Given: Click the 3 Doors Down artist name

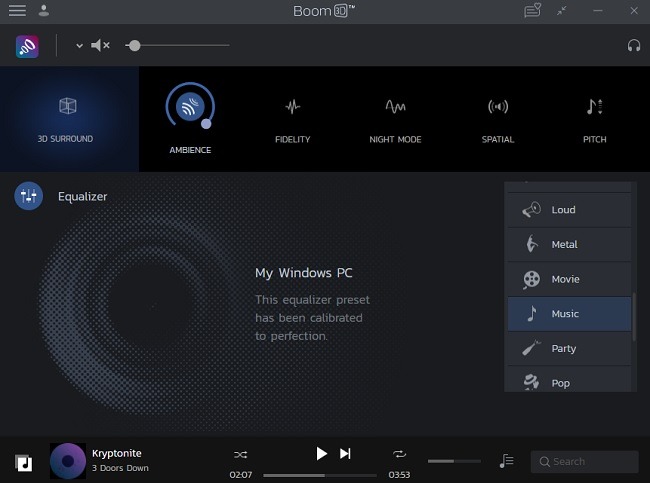Looking at the screenshot, I should [120, 468].
